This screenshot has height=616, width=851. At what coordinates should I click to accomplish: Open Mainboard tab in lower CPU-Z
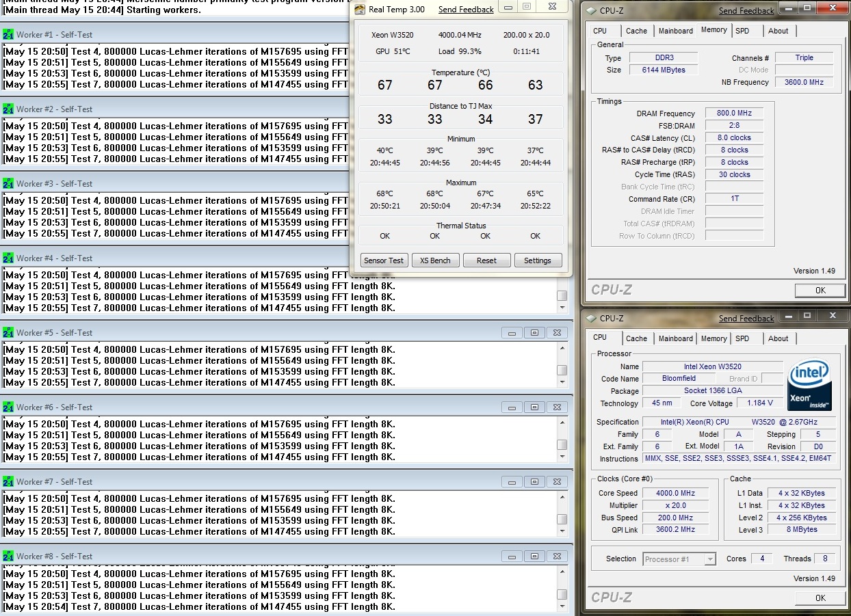click(675, 338)
